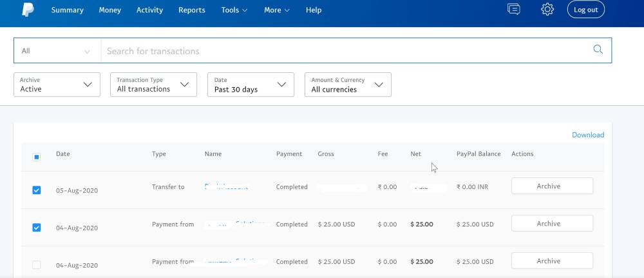644x278 pixels.
Task: Click the Gross column header
Action: tap(326, 154)
